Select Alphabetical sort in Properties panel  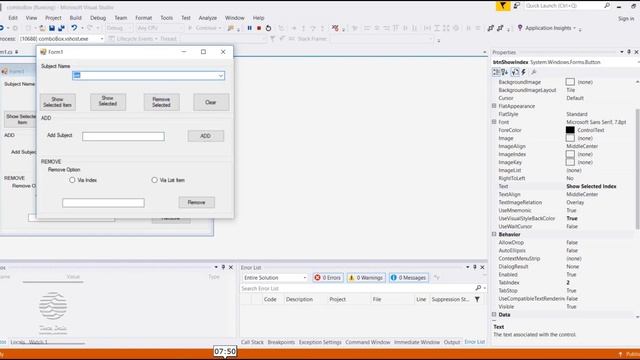[505, 72]
